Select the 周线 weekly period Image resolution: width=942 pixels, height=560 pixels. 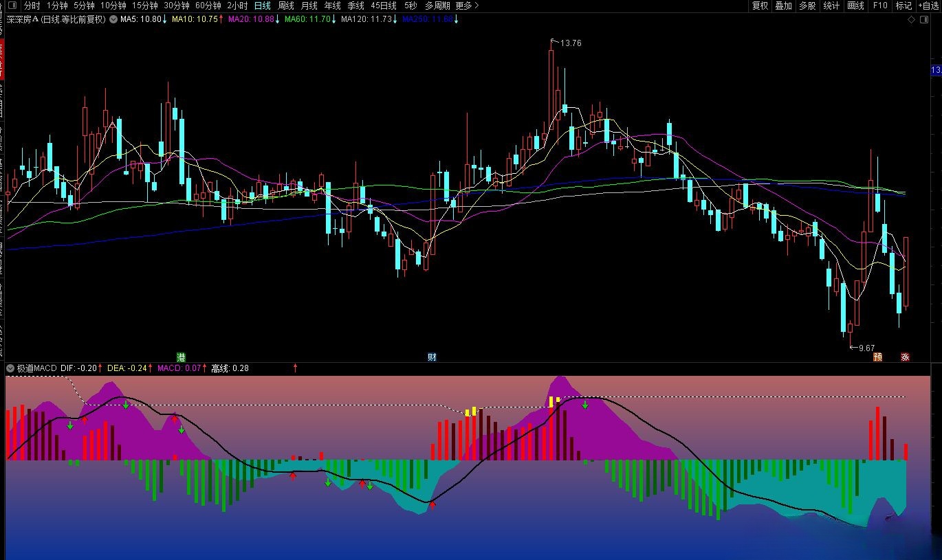pyautogui.click(x=286, y=5)
